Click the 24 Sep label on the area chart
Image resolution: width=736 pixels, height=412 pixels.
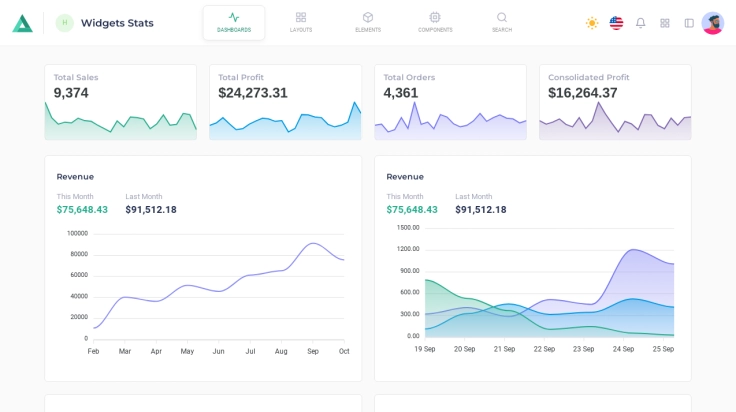623,349
